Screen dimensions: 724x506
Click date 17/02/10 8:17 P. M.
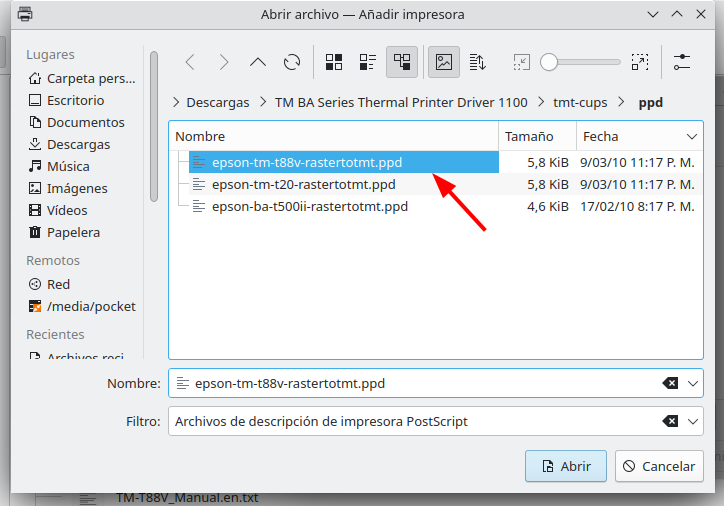tap(637, 206)
